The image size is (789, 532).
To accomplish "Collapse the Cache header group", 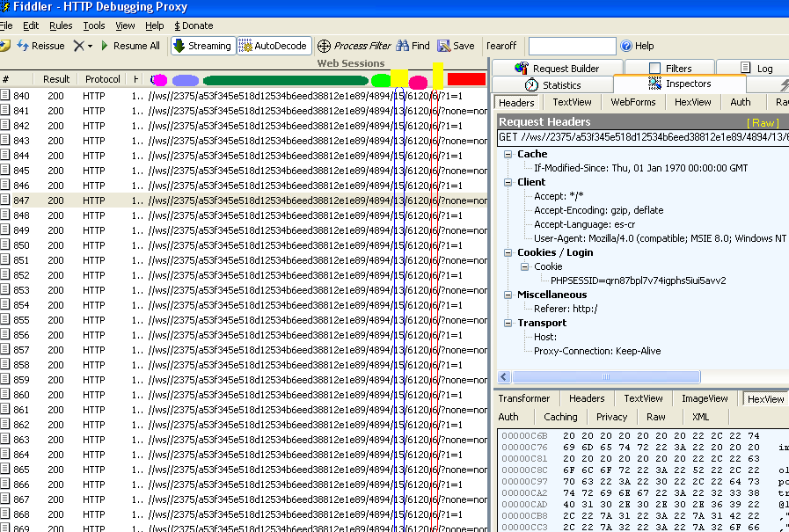I will pos(508,155).
